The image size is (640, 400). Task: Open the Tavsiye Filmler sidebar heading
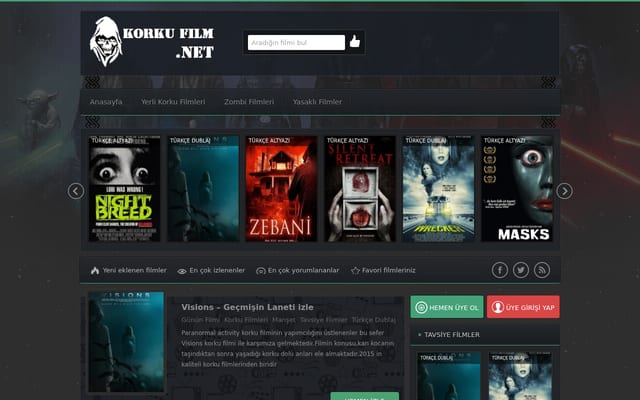[452, 335]
